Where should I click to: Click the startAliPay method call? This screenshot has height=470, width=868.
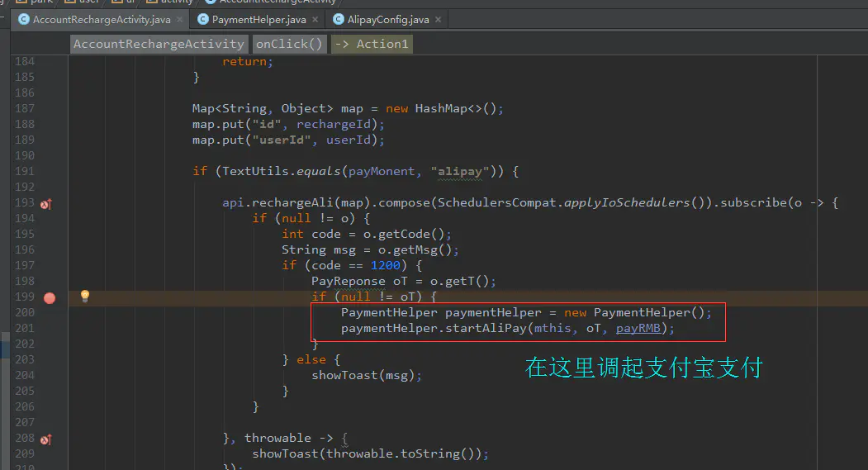(x=486, y=328)
